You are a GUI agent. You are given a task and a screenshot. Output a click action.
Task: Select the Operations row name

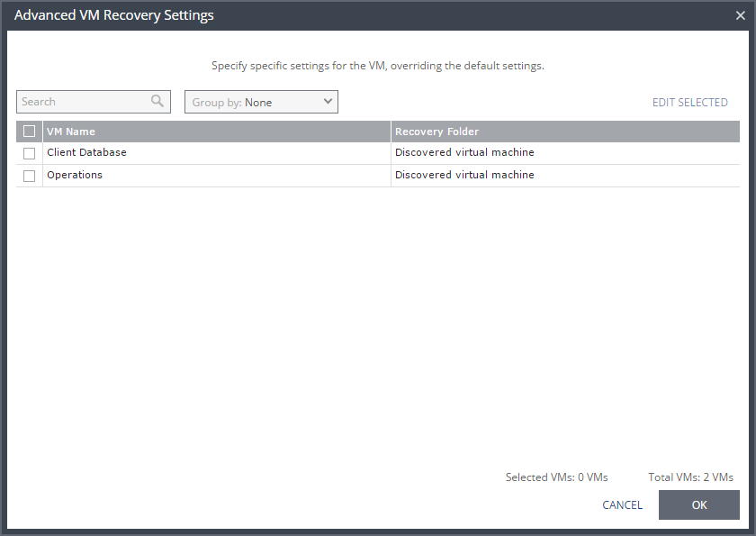click(75, 175)
